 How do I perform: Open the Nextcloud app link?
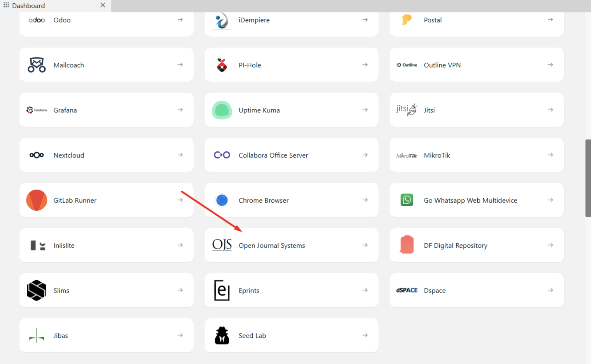(107, 155)
